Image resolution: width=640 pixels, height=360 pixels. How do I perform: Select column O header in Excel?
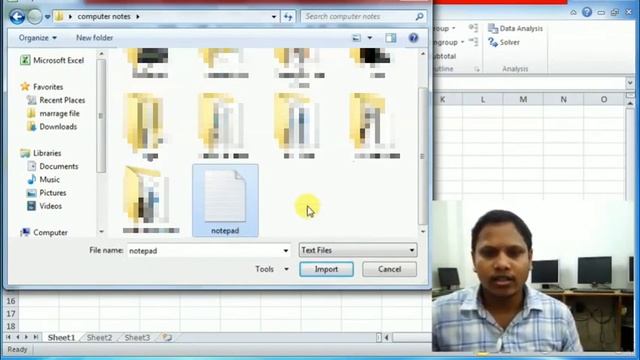pos(604,99)
